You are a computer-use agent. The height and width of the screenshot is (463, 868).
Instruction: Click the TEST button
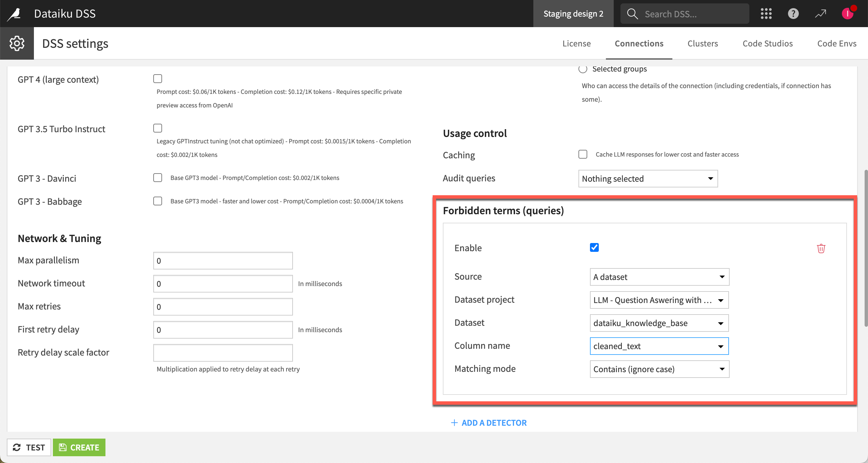29,447
